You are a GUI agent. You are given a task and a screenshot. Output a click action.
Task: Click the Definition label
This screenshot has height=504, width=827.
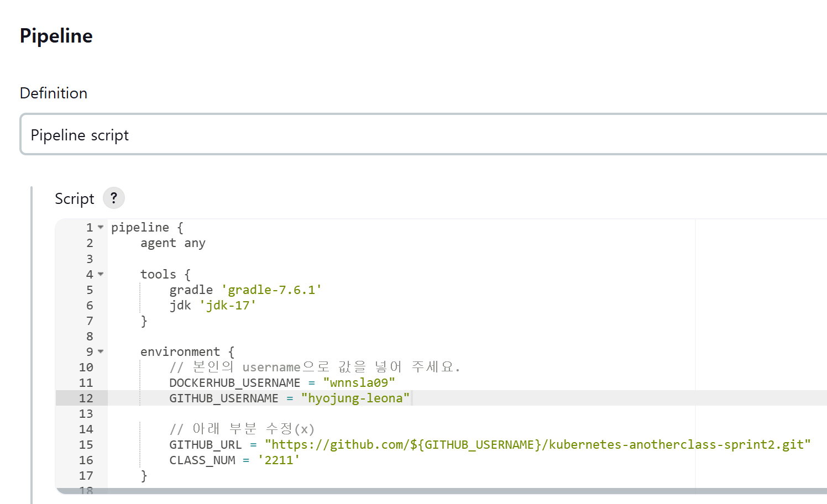(54, 93)
